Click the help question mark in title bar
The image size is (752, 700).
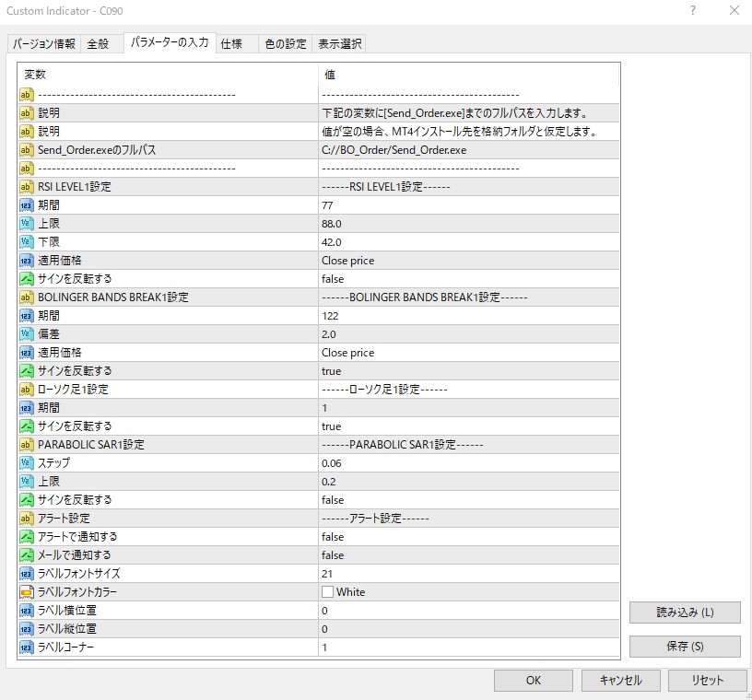coord(693,10)
